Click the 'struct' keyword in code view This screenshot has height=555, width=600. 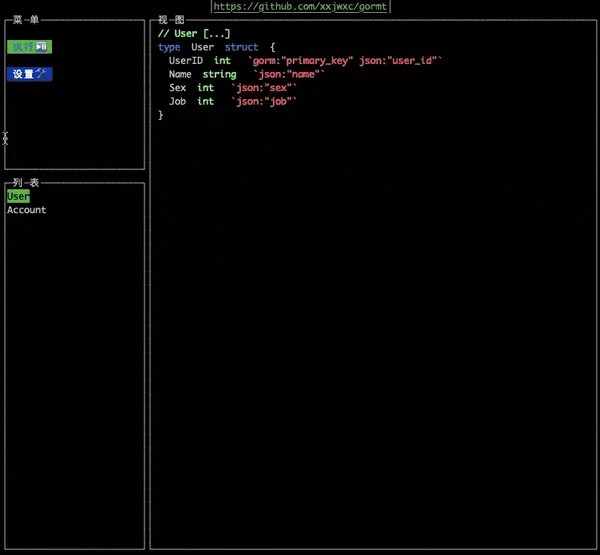pyautogui.click(x=241, y=47)
